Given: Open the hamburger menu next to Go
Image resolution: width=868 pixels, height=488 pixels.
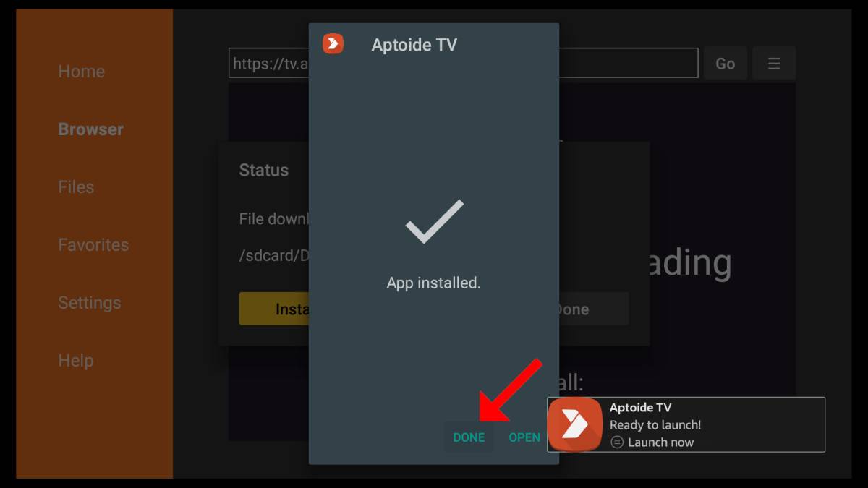Looking at the screenshot, I should [774, 64].
